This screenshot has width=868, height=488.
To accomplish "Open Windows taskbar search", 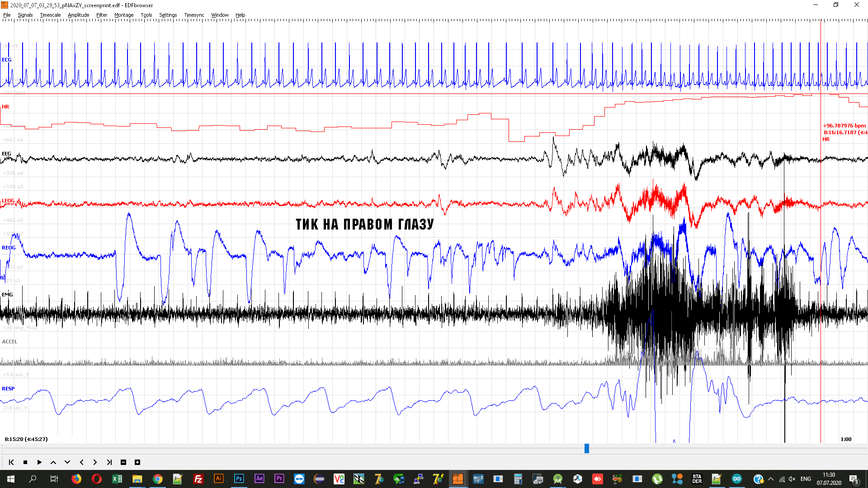I will point(33,479).
